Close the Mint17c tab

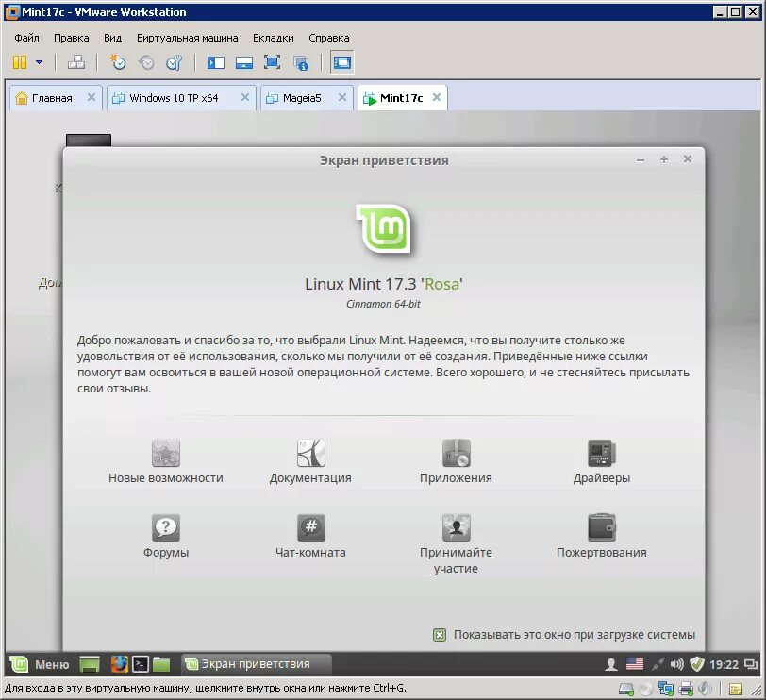pyautogui.click(x=437, y=97)
